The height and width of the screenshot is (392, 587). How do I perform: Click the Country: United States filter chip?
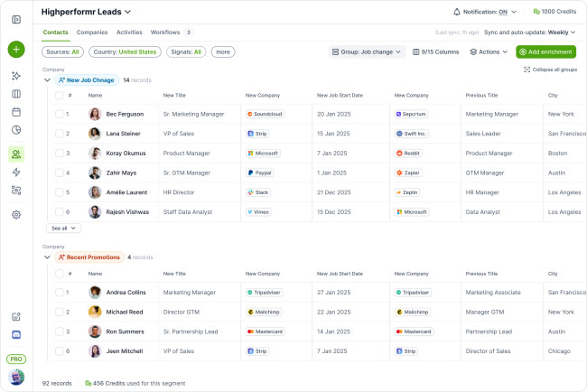pos(126,52)
